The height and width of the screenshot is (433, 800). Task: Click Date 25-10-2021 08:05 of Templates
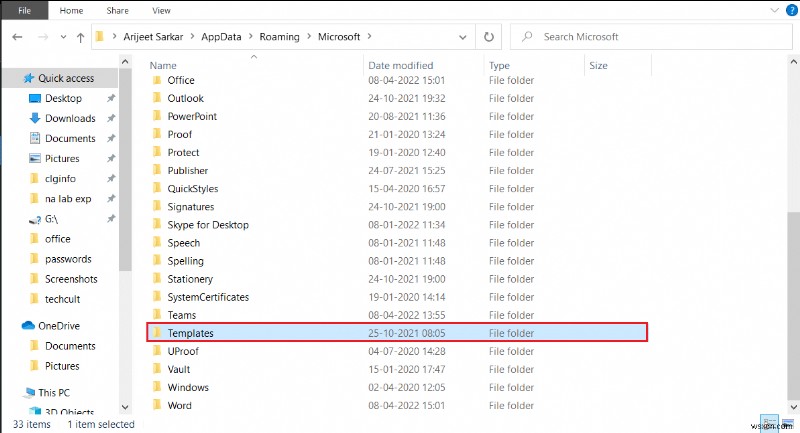click(407, 333)
